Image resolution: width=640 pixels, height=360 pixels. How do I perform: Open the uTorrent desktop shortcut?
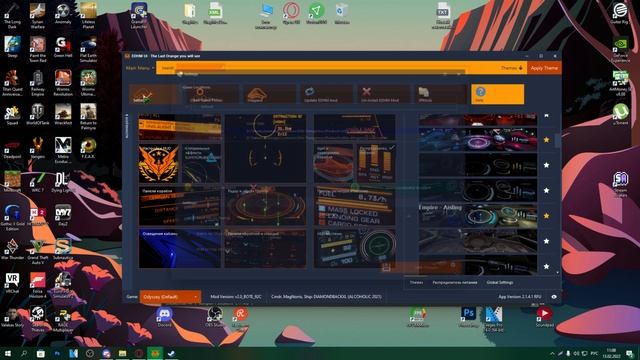(620, 114)
